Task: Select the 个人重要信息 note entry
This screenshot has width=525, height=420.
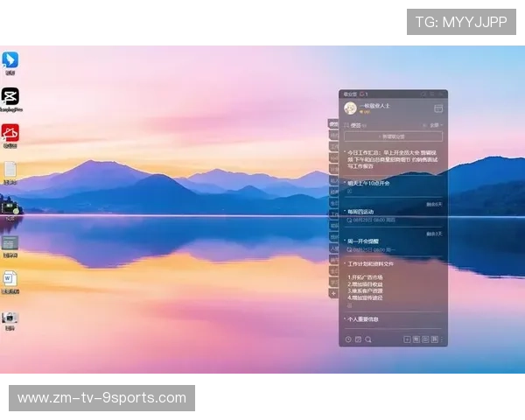Action: click(363, 319)
